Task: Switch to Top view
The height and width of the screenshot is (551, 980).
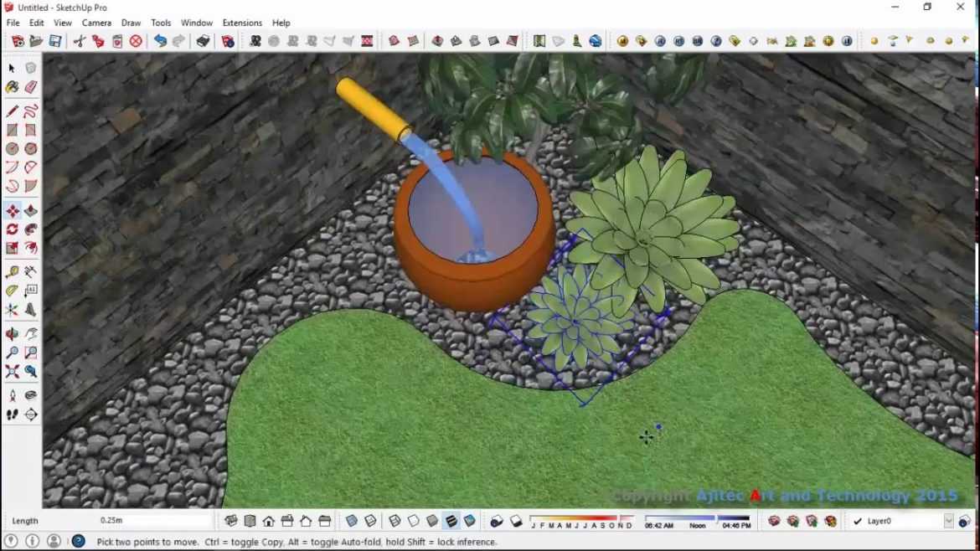Action: tap(250, 520)
